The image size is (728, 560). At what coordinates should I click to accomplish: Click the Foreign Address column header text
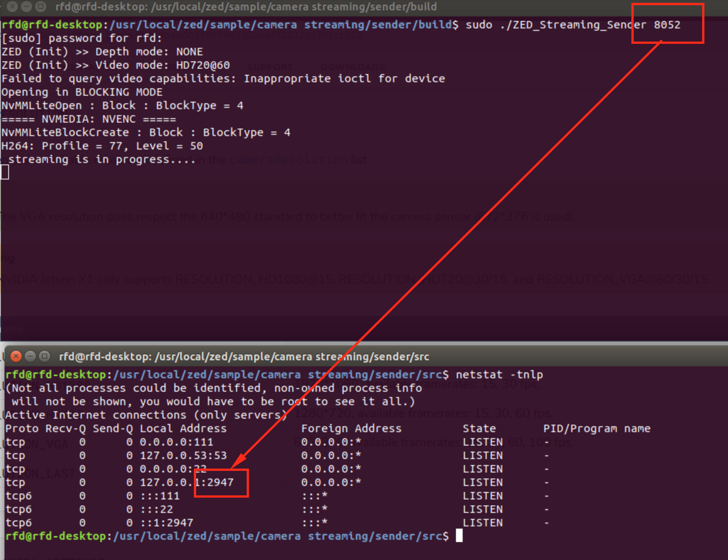351,428
